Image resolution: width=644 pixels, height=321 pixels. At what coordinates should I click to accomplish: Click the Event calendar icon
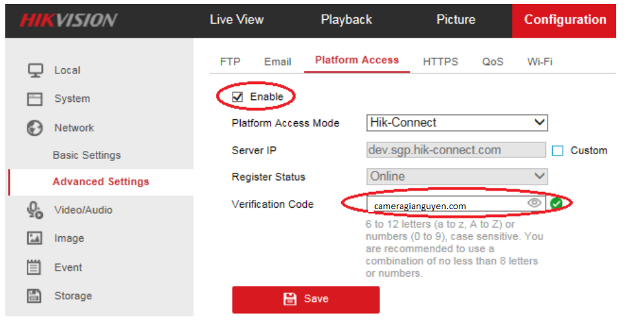click(x=35, y=267)
